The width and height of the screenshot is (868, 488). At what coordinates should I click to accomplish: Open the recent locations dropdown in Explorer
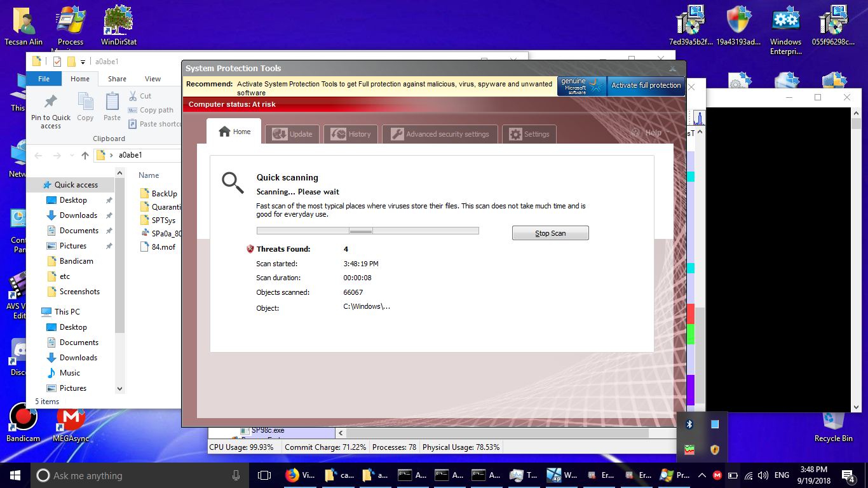point(72,156)
